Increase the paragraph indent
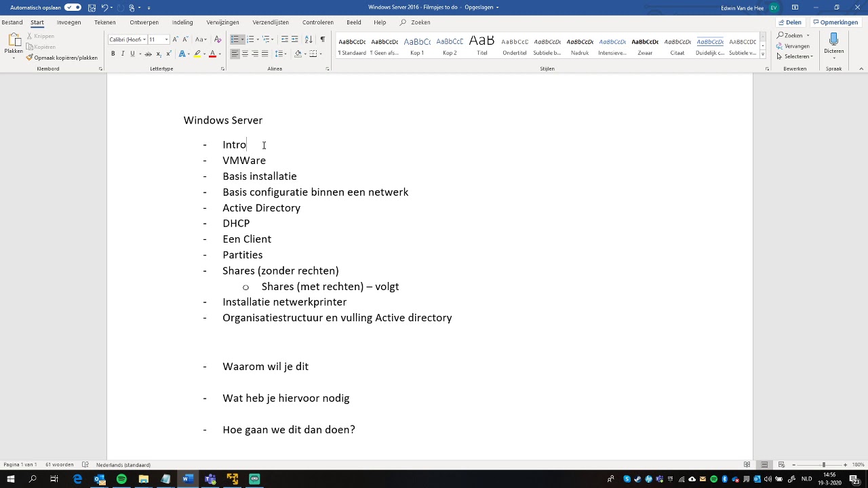 (295, 39)
